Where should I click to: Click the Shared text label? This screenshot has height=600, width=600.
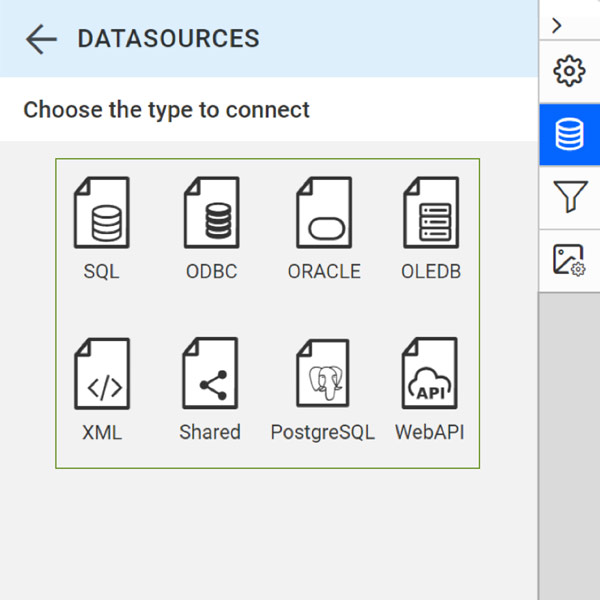pyautogui.click(x=210, y=432)
